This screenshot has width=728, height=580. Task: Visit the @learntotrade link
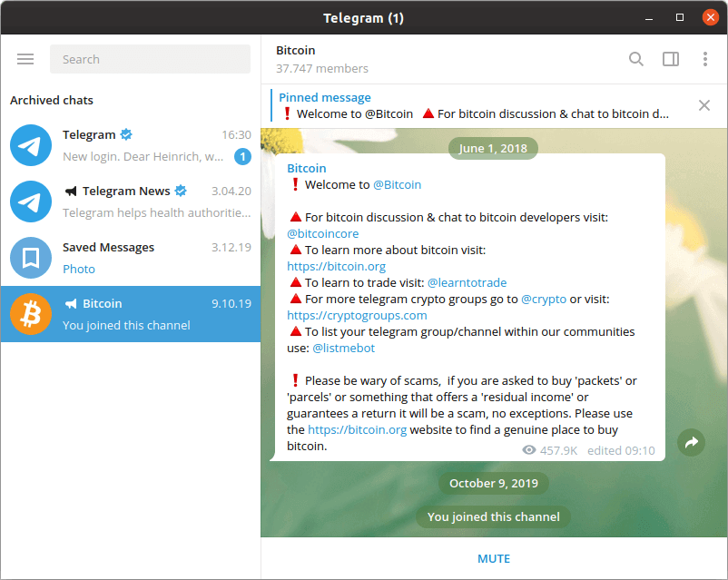(x=467, y=283)
